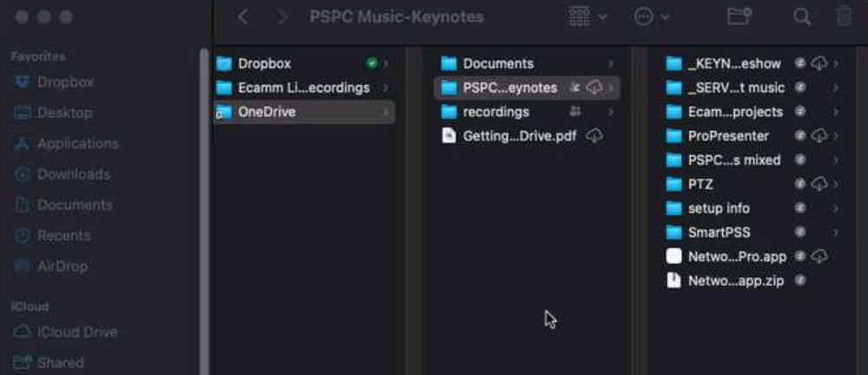Open Downloads in the sidebar
868x375 pixels.
point(62,174)
